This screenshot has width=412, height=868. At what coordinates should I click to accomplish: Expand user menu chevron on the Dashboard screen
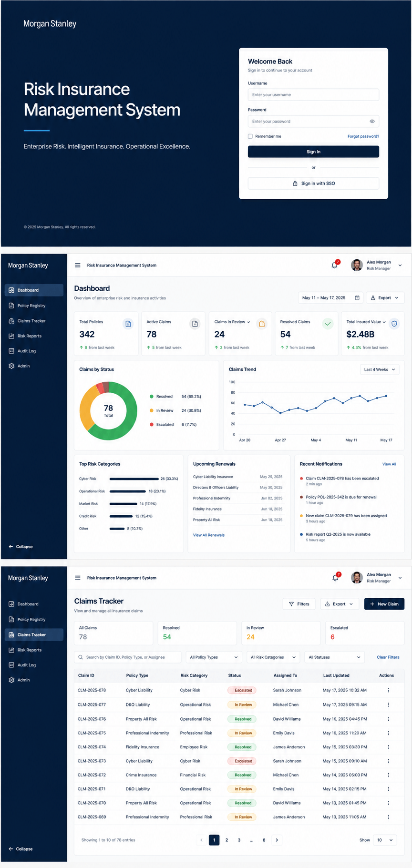[x=400, y=266]
